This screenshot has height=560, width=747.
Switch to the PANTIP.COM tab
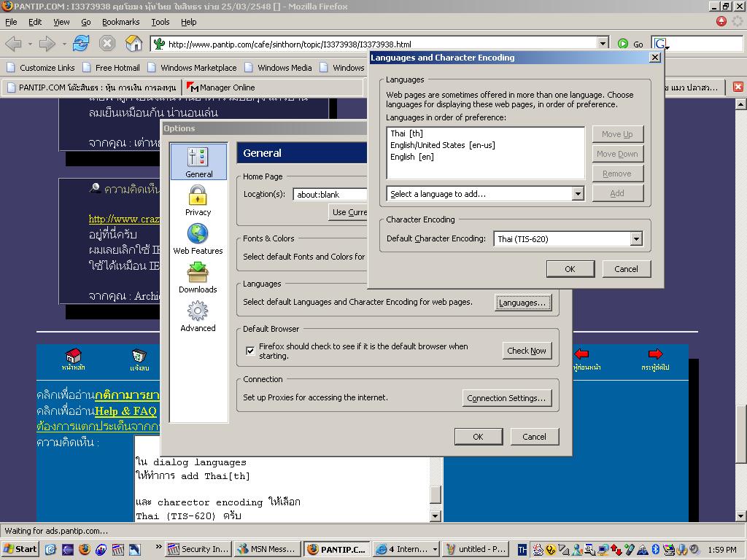pyautogui.click(x=91, y=87)
